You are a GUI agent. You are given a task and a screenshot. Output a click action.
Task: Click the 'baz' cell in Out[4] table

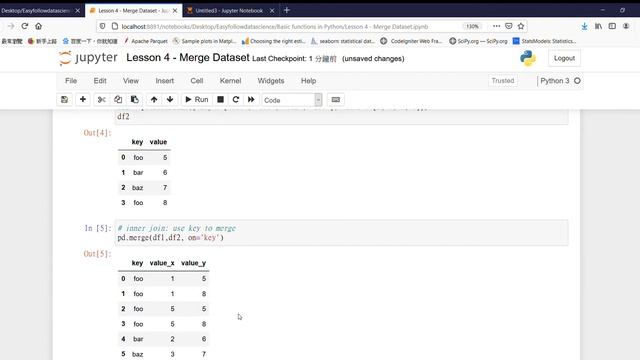pos(138,188)
